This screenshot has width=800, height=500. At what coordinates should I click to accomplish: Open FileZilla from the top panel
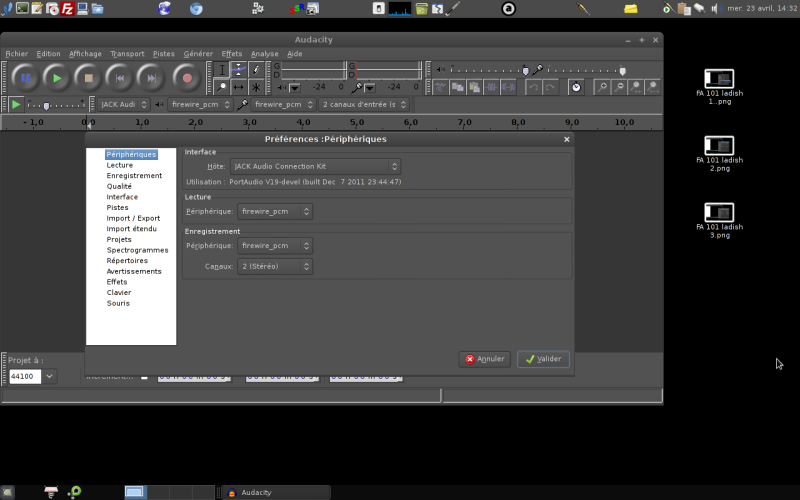(x=68, y=9)
